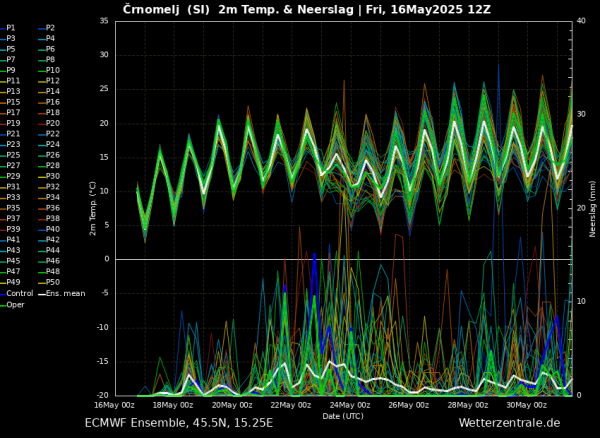Select the P8 legend label
The width and height of the screenshot is (600, 438).
pos(47,60)
